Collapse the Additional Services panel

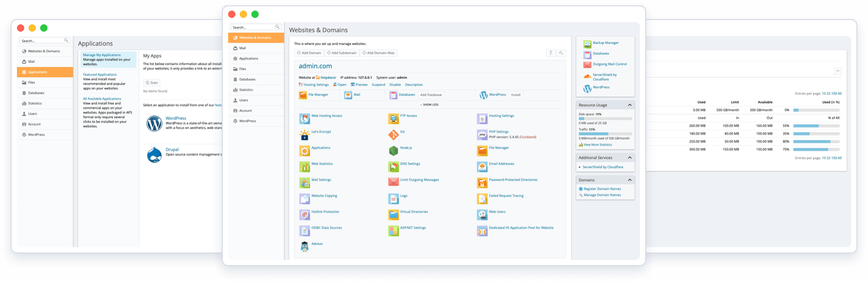[x=629, y=158]
